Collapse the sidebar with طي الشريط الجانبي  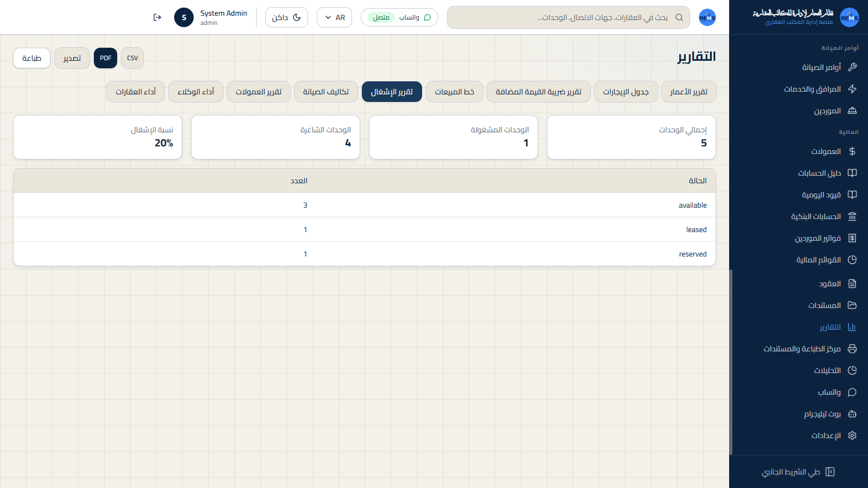click(x=798, y=472)
